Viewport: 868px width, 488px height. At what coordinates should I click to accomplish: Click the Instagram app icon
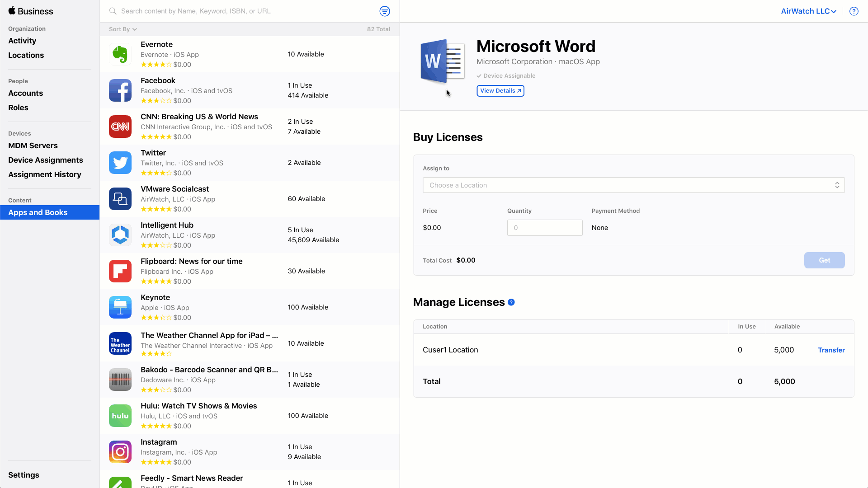120,452
